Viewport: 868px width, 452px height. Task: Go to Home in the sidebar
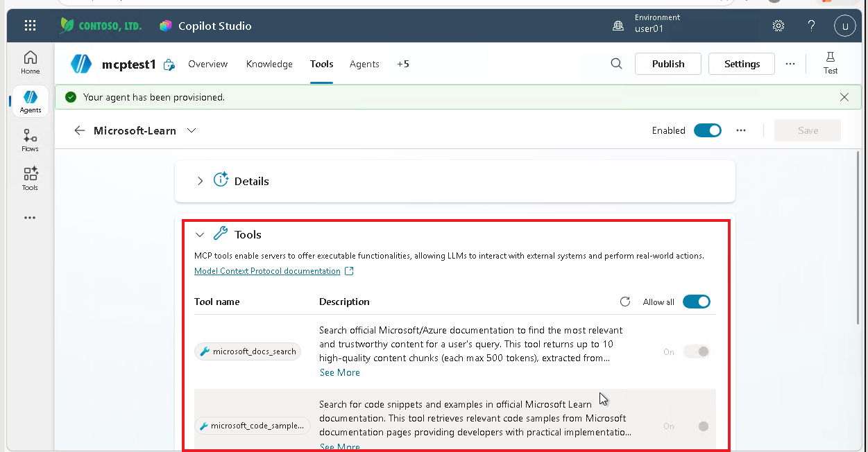coord(30,62)
